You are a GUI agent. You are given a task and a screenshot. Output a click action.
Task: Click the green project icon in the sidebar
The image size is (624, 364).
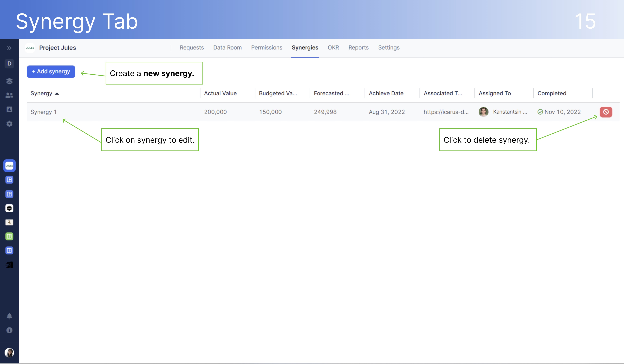click(9, 236)
